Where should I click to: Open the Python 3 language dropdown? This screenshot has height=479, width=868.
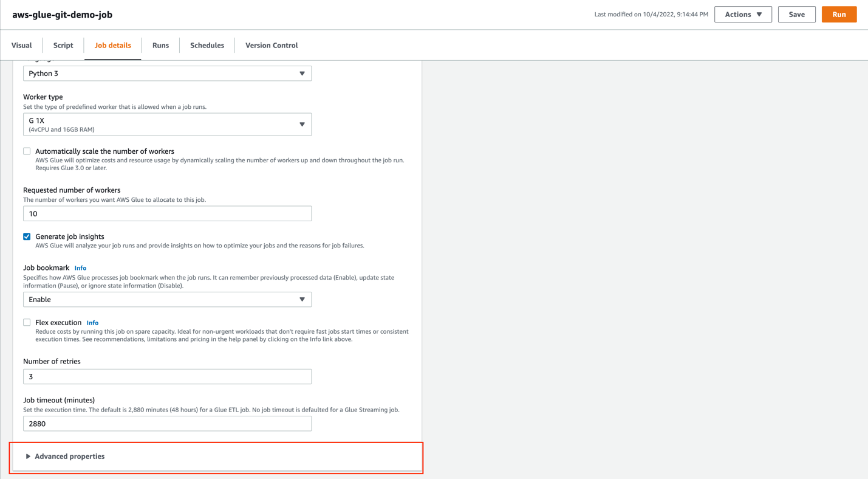(x=167, y=74)
